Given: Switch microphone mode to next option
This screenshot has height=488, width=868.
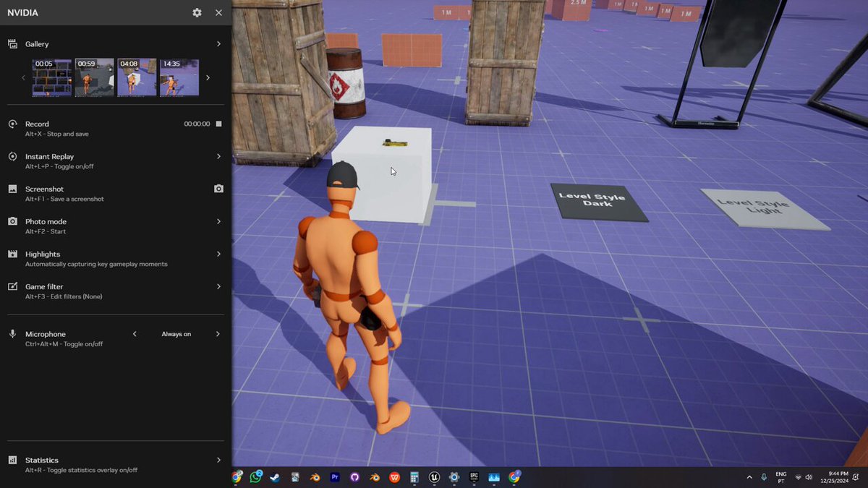Looking at the screenshot, I should (x=218, y=334).
